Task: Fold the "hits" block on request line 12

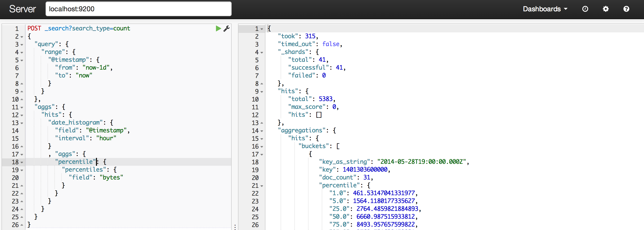Action: tap(22, 115)
